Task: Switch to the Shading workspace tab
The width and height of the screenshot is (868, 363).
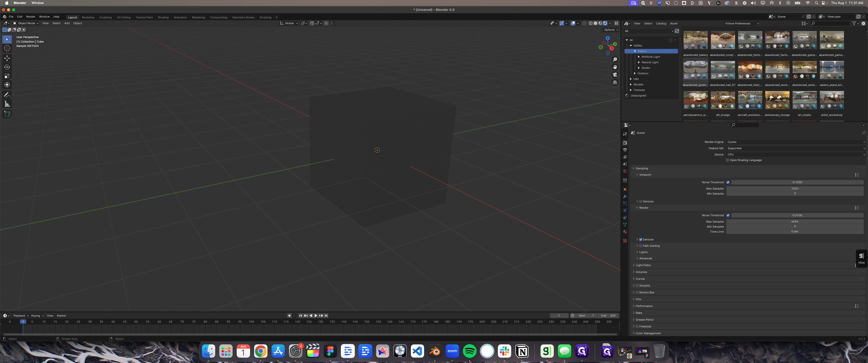Action: coord(163,17)
